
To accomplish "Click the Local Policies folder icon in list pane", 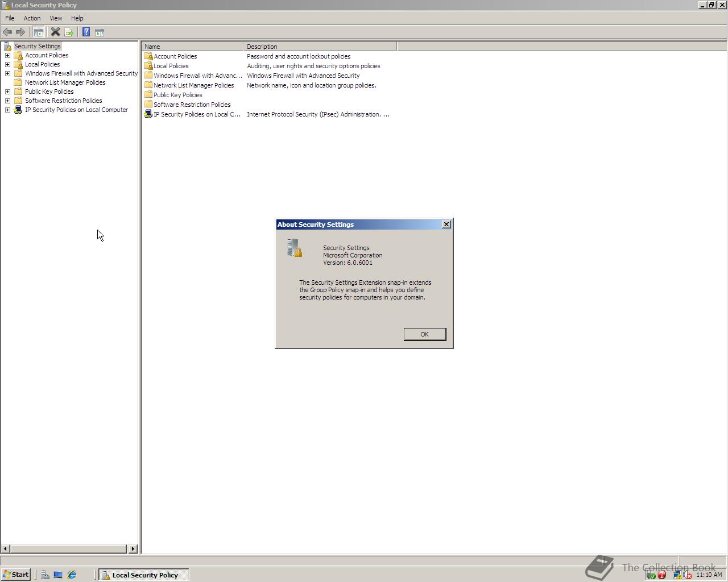I will click(x=148, y=66).
